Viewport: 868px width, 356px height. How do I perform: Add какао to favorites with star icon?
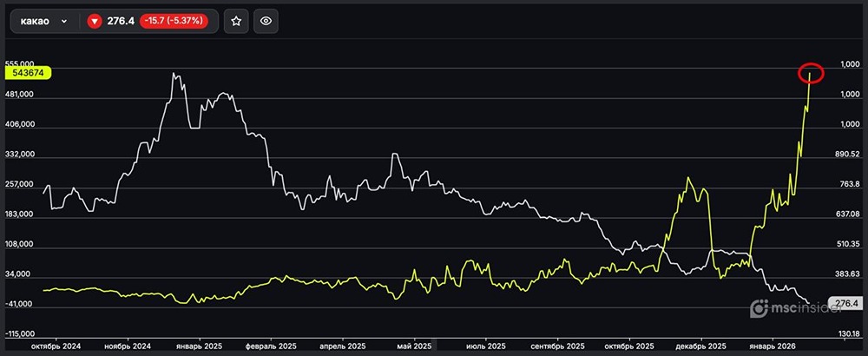(x=236, y=22)
